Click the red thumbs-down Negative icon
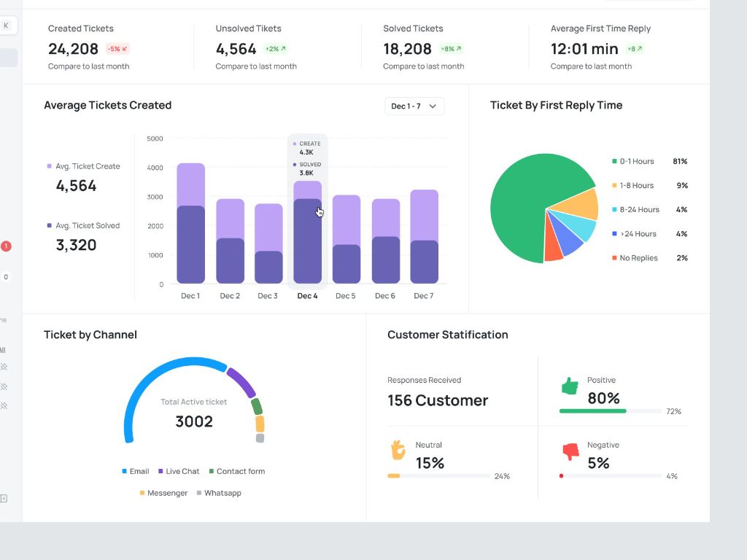The width and height of the screenshot is (747, 560). click(x=570, y=451)
